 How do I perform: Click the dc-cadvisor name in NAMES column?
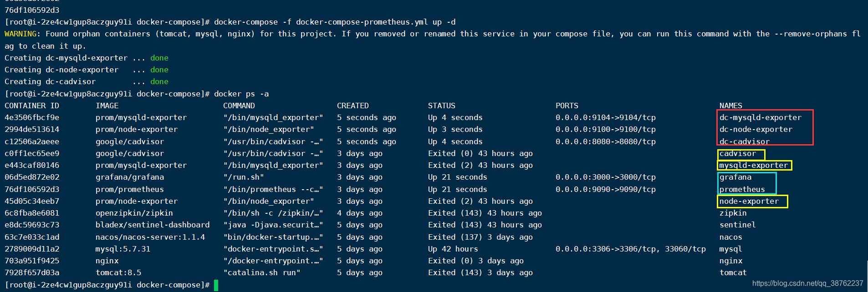745,141
